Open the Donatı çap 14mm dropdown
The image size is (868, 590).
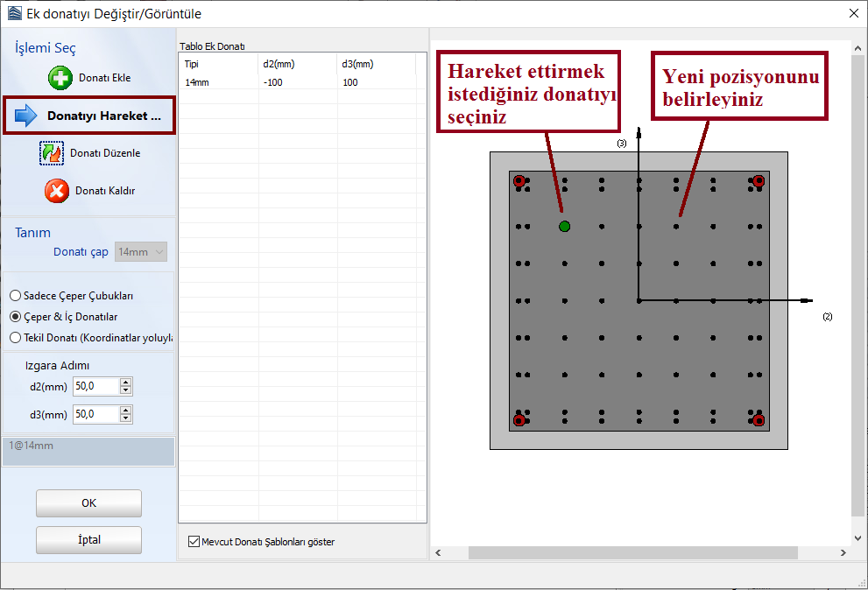(x=142, y=252)
